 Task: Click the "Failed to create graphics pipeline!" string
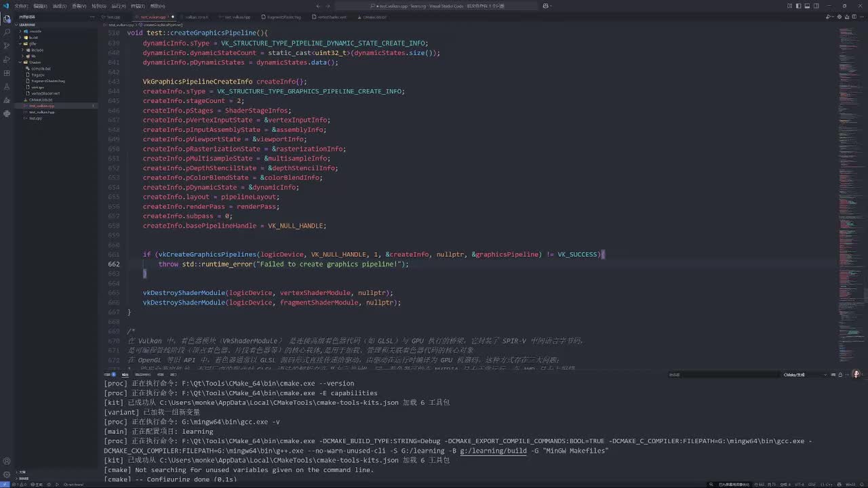pos(330,264)
